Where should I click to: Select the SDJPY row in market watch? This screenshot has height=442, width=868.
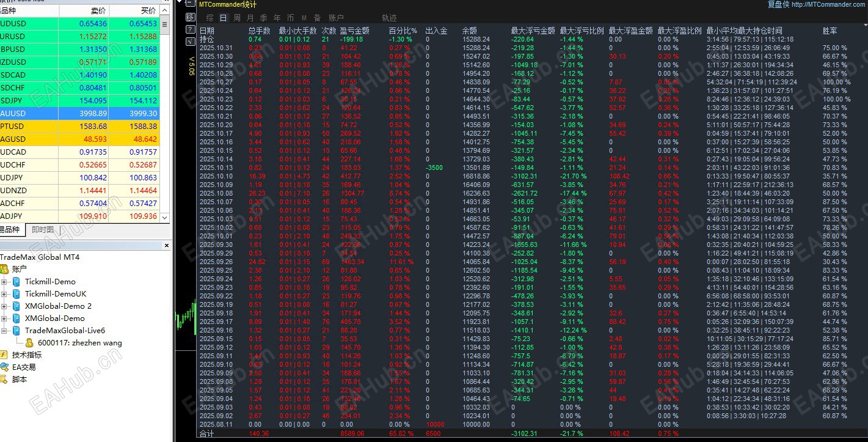tap(79, 101)
